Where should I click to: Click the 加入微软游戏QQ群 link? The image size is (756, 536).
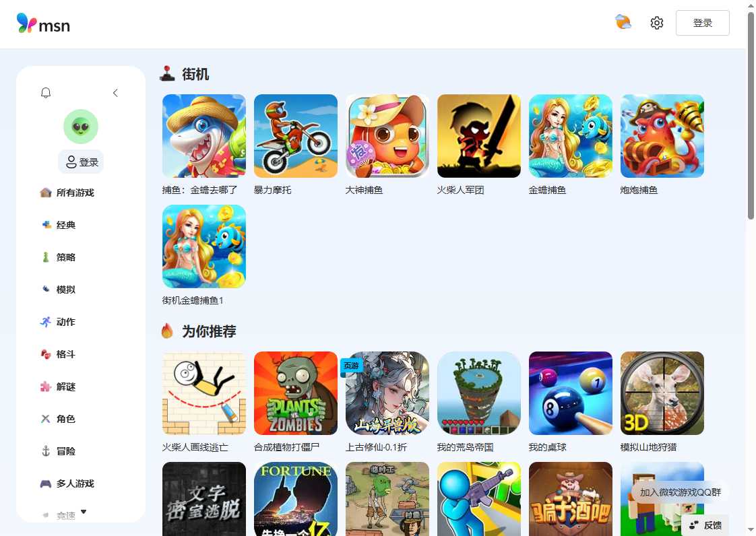681,492
